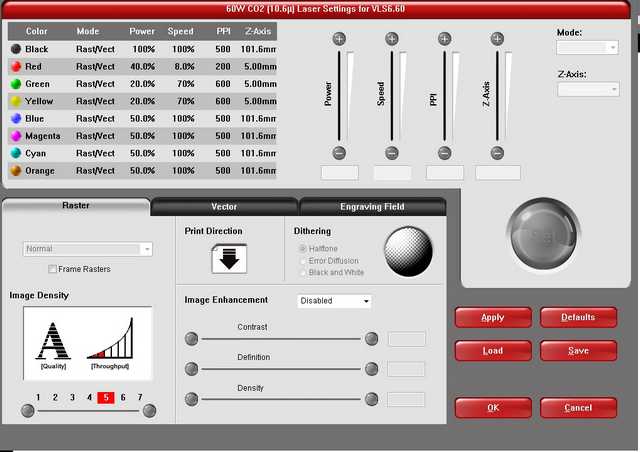Switch to the Raster tab

pos(76,206)
